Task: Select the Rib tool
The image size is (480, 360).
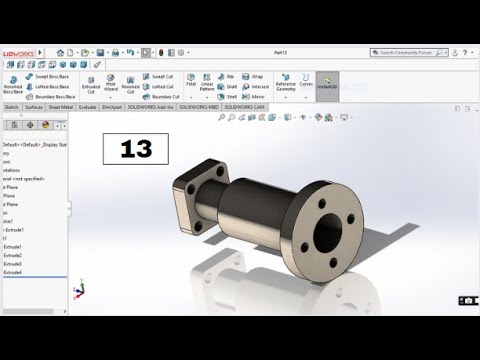Action: (226, 77)
